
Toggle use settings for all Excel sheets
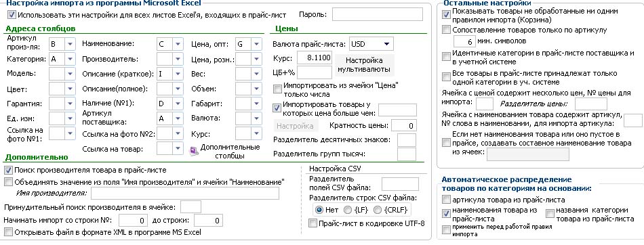click(12, 15)
